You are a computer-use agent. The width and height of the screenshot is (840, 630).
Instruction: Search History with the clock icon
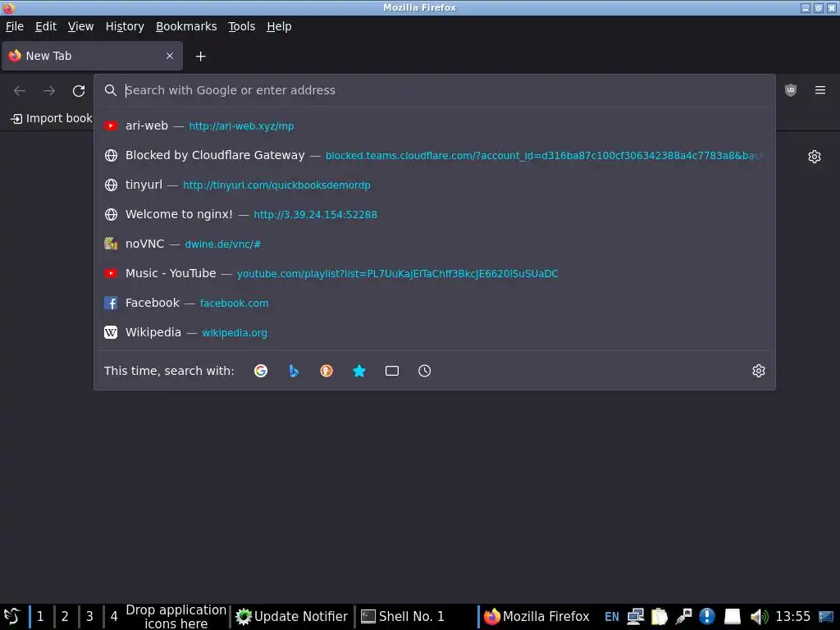coord(424,371)
